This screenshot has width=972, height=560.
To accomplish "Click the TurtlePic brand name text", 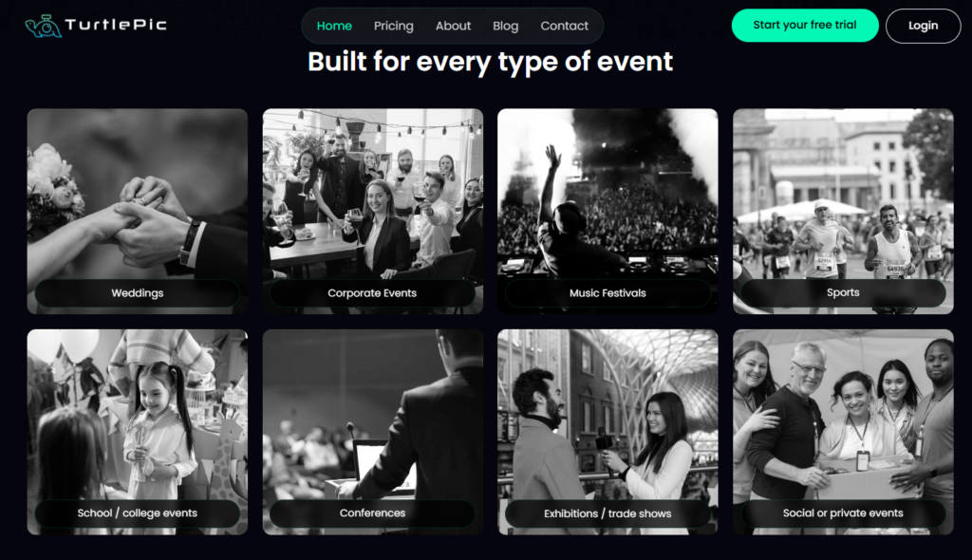I will [116, 25].
